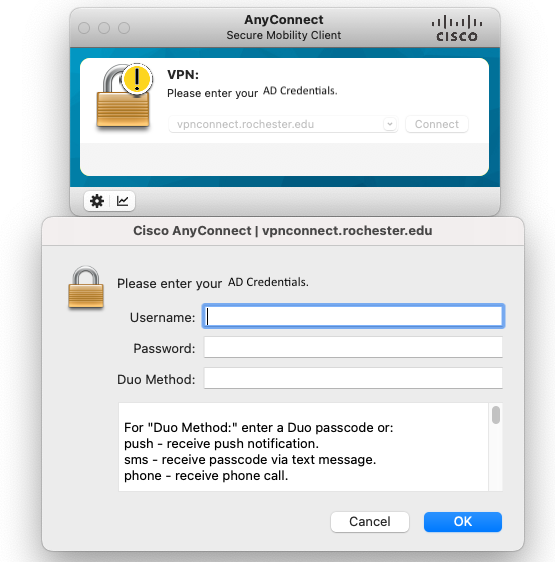
Task: Click the AnyConnect Secure Mobility Client title
Action: point(284,27)
